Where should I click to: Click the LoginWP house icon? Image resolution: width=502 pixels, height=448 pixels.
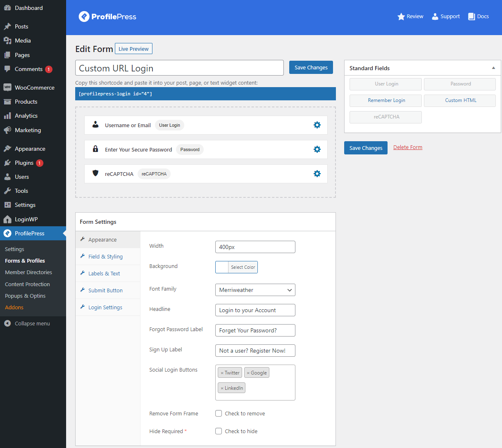point(7,219)
